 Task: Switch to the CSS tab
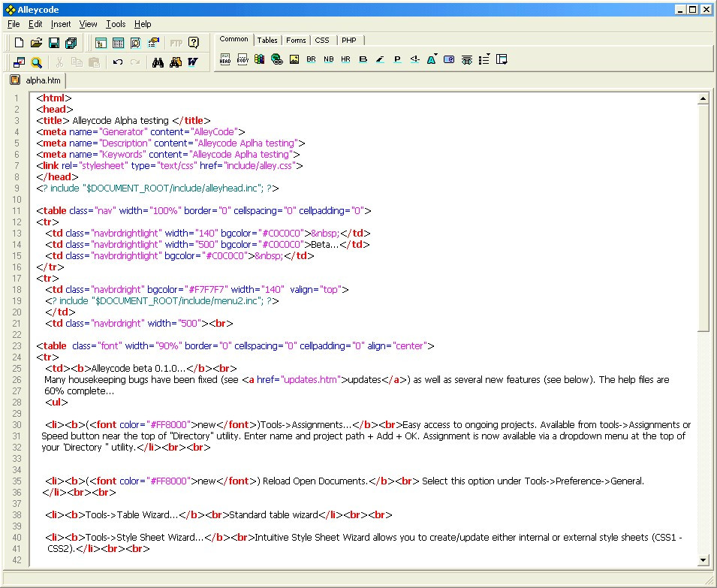(322, 41)
